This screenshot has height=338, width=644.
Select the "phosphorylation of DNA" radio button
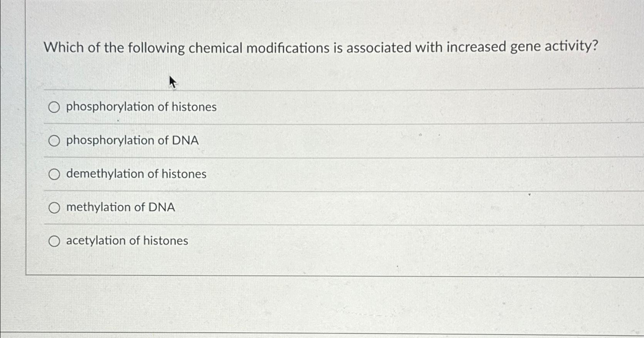pos(54,141)
